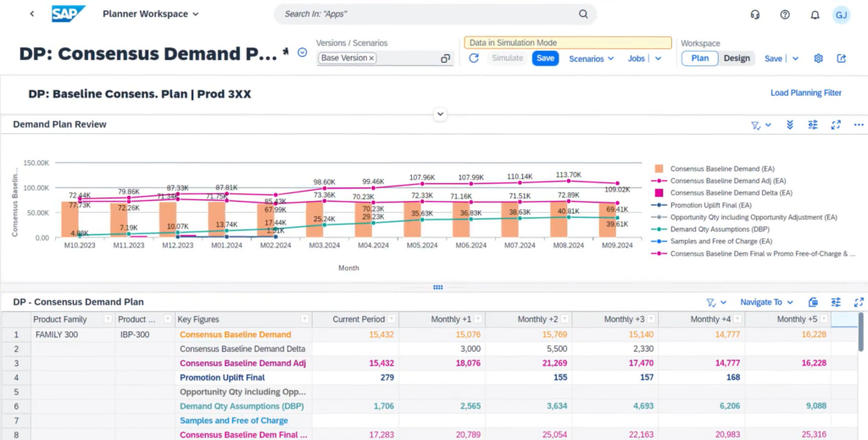Open version value help icon
The width and height of the screenshot is (868, 440).
pyautogui.click(x=445, y=58)
